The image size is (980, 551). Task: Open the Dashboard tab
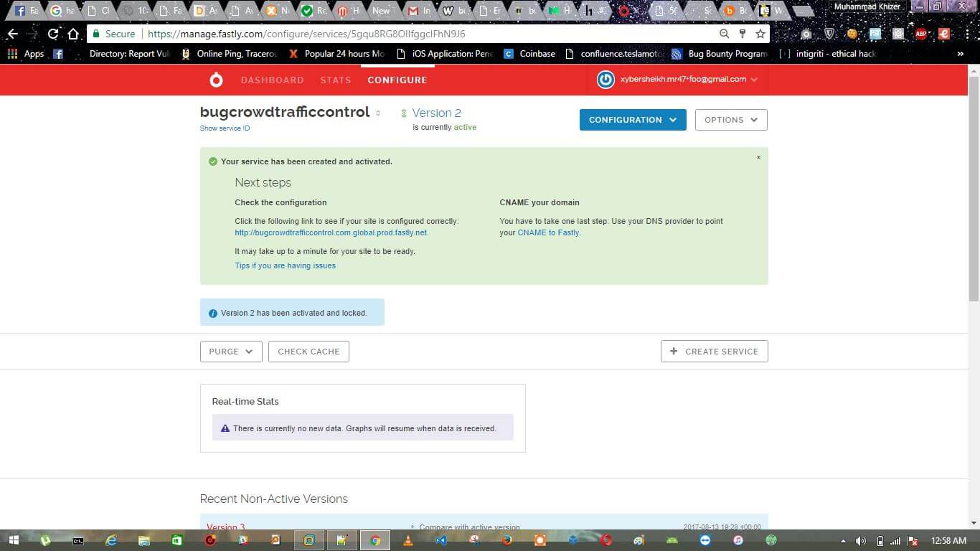point(272,80)
